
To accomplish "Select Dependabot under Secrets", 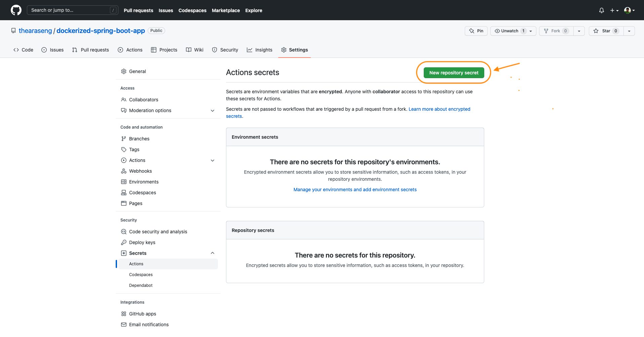I will pos(168,285).
